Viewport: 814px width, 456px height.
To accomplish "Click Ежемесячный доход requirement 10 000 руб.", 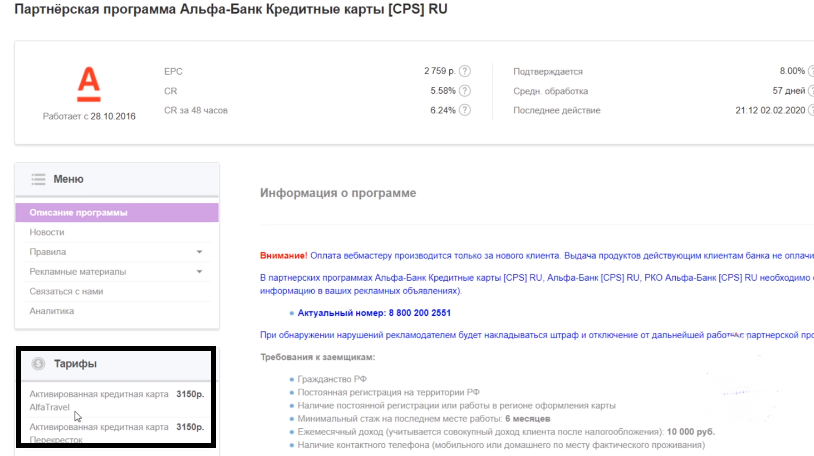I will click(x=506, y=432).
